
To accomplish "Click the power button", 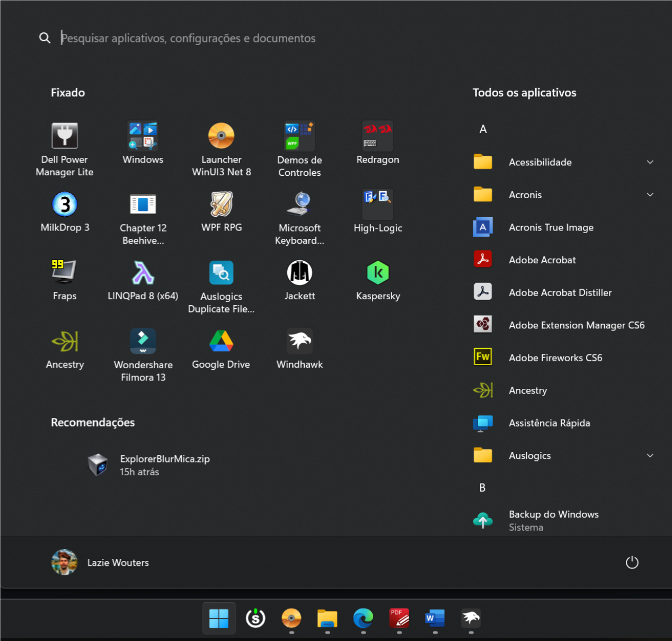I will tap(632, 562).
